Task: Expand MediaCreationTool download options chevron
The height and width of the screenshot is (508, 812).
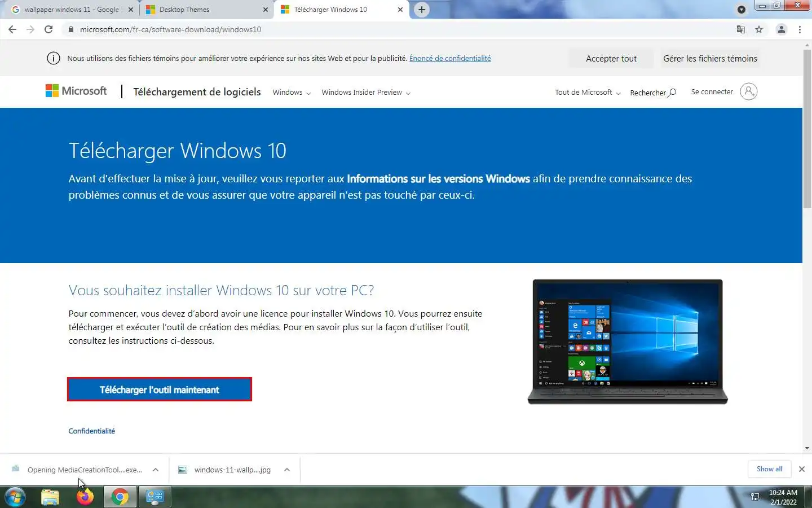Action: (x=156, y=470)
